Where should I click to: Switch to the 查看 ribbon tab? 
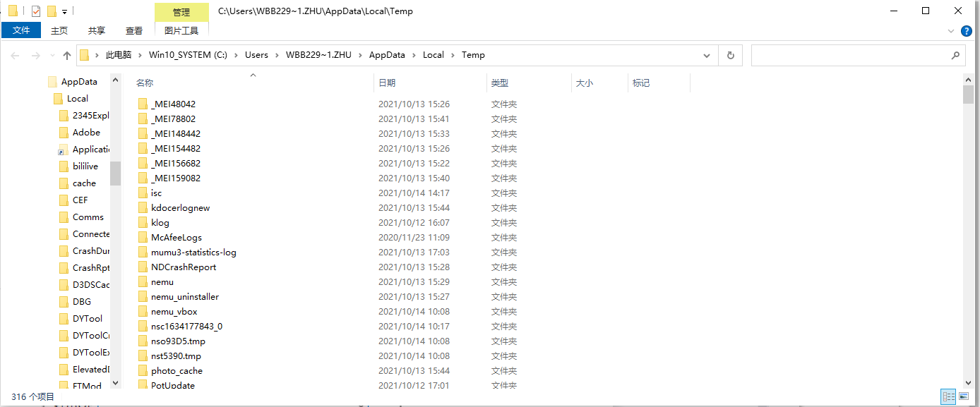(x=134, y=30)
